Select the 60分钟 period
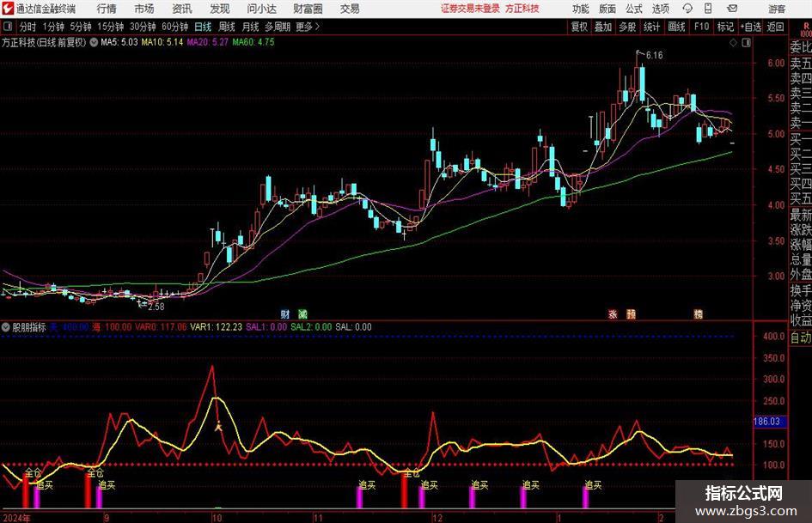The height and width of the screenshot is (523, 812). click(x=174, y=27)
